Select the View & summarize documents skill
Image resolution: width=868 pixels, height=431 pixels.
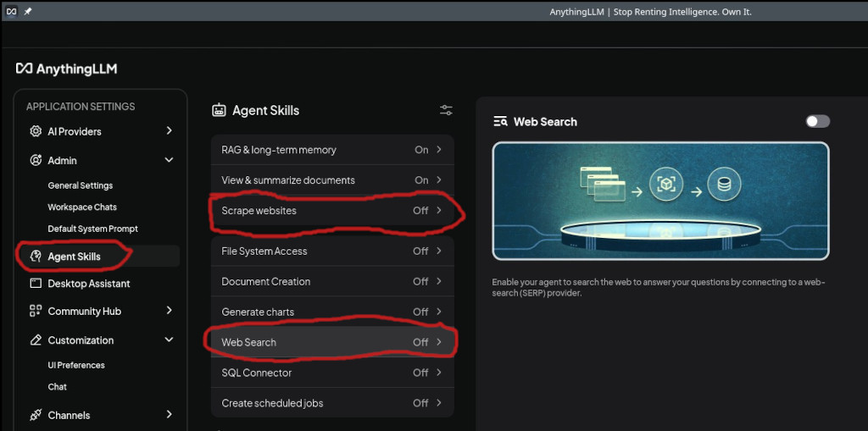coord(332,180)
